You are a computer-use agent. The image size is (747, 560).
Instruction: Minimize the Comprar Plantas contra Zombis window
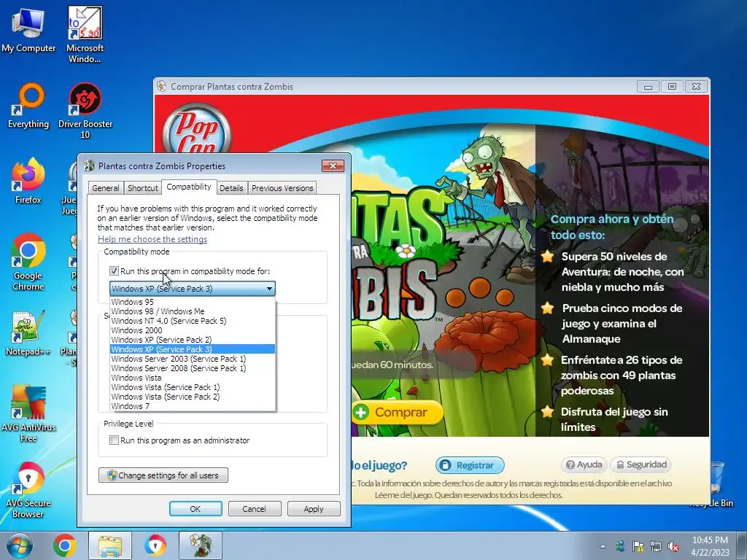648,87
